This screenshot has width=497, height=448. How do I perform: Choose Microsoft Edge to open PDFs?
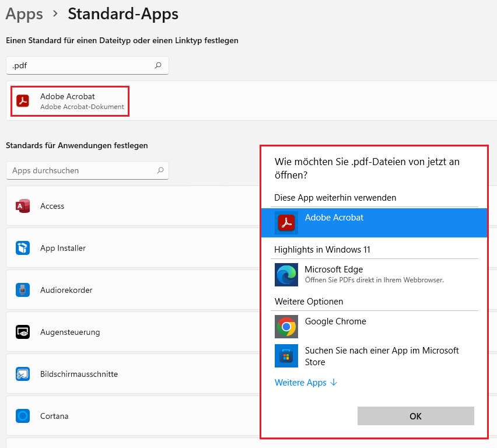click(x=373, y=275)
